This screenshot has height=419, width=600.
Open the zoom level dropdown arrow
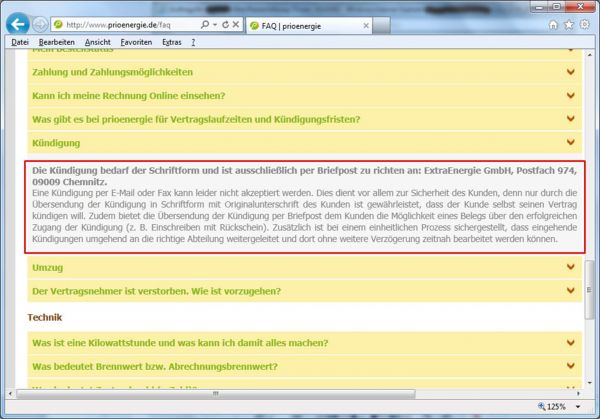578,407
